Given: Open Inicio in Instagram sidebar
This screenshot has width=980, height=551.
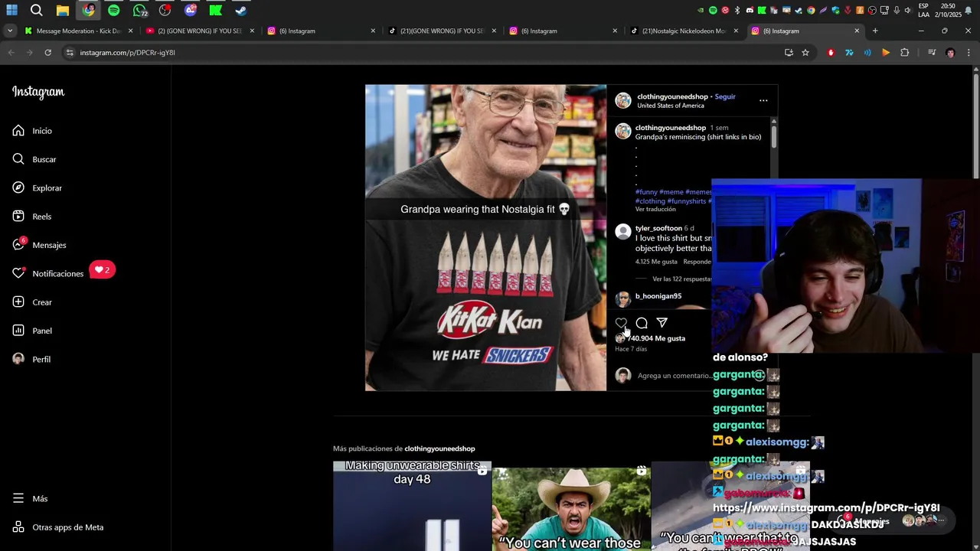Looking at the screenshot, I should (x=32, y=131).
